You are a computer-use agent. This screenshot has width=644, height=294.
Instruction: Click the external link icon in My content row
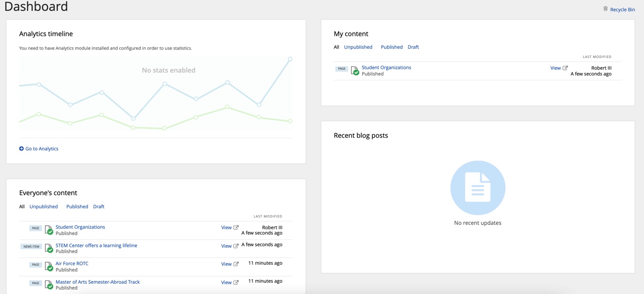coord(565,68)
